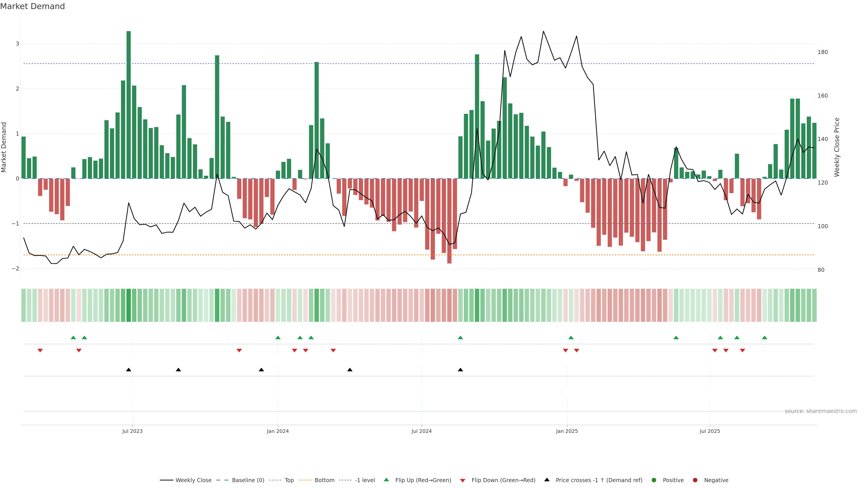Click the first red flip-down marker on the left
The width and height of the screenshot is (868, 488).
click(40, 351)
